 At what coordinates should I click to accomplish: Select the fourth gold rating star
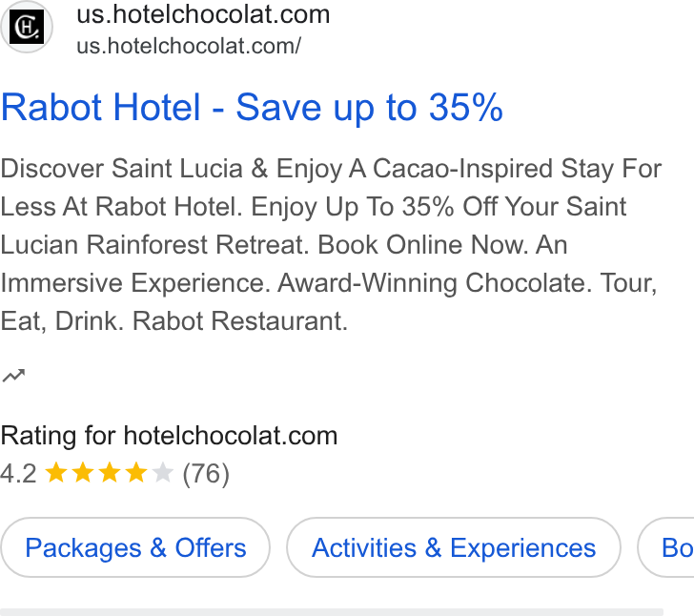136,472
